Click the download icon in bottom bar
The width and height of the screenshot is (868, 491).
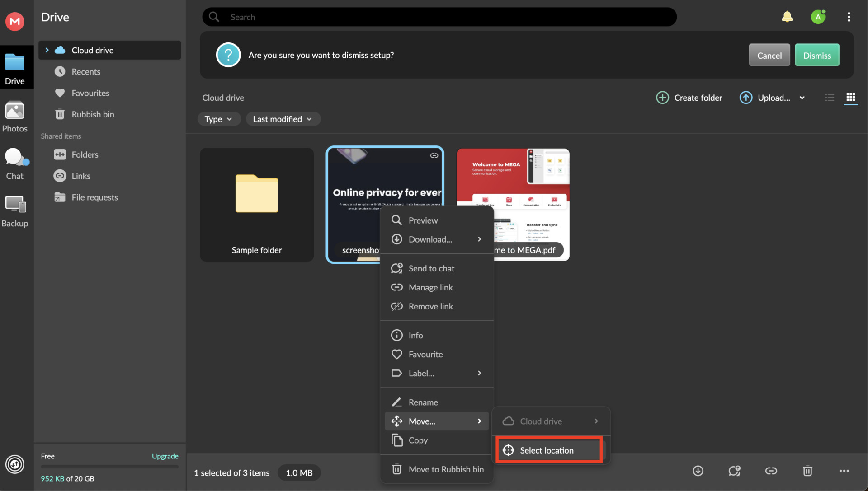pos(698,471)
